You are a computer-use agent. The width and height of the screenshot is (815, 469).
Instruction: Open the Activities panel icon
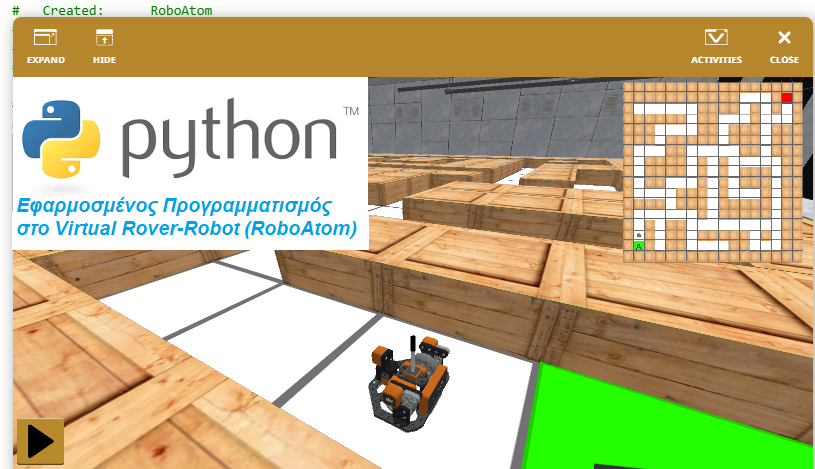(x=716, y=38)
